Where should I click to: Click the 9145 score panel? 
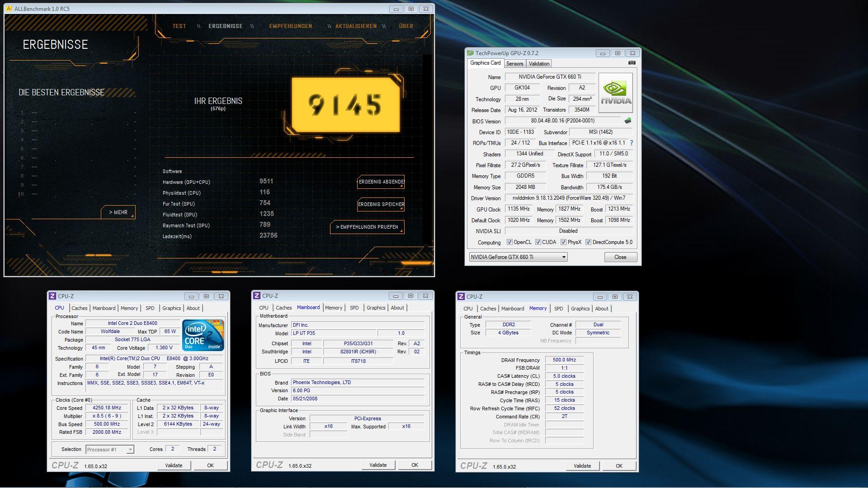345,105
